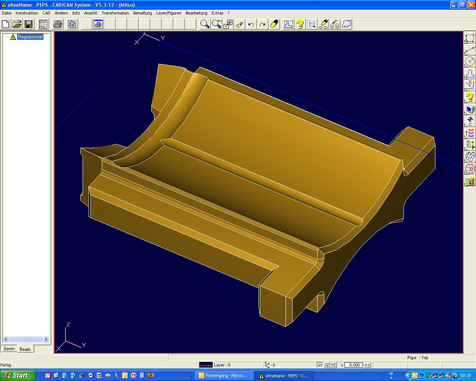The height and width of the screenshot is (381, 476).
Task: Click the undo arrow icon
Action: click(x=251, y=24)
